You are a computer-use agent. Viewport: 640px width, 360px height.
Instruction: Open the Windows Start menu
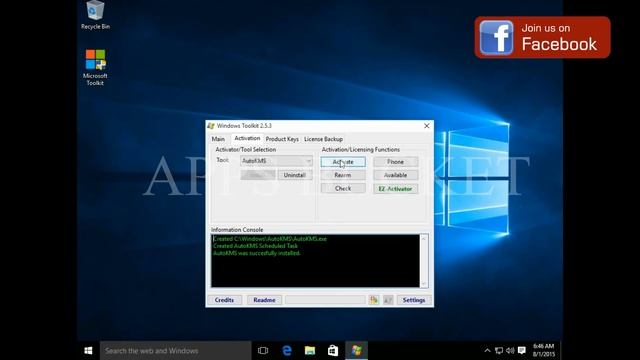88,351
